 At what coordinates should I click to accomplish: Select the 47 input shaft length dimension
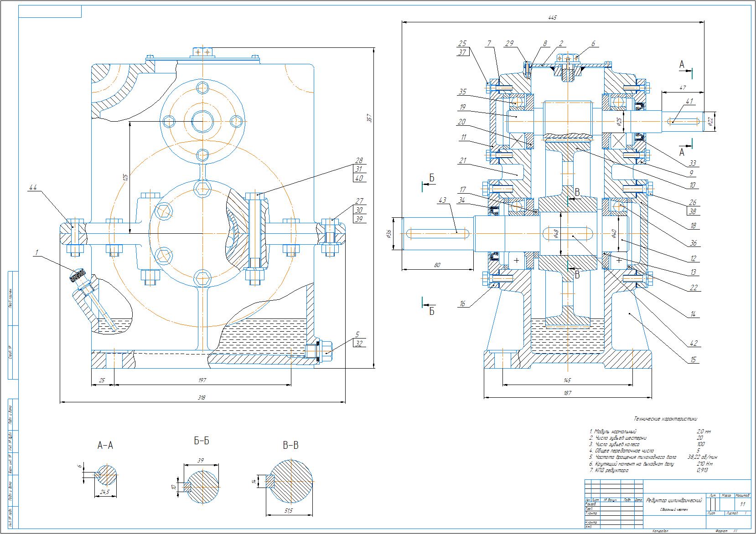683,87
